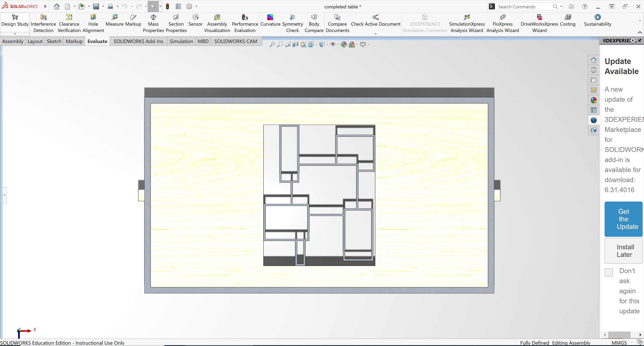Click the Install Later button

pos(624,250)
